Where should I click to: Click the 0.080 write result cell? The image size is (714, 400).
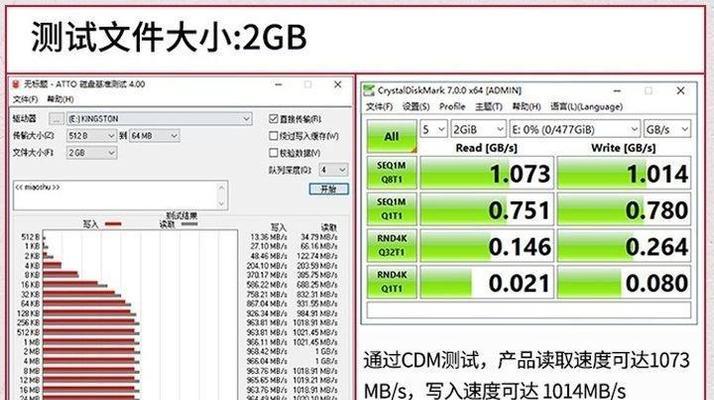(624, 282)
